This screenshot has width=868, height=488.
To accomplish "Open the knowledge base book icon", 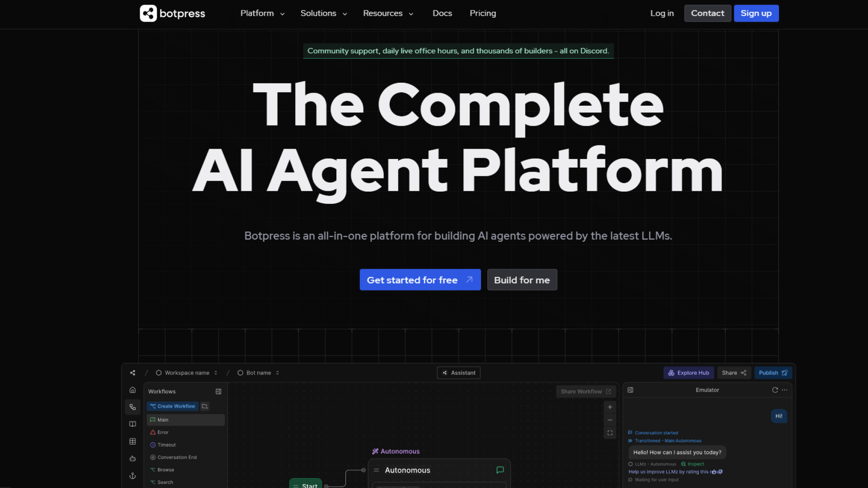I will (x=132, y=424).
